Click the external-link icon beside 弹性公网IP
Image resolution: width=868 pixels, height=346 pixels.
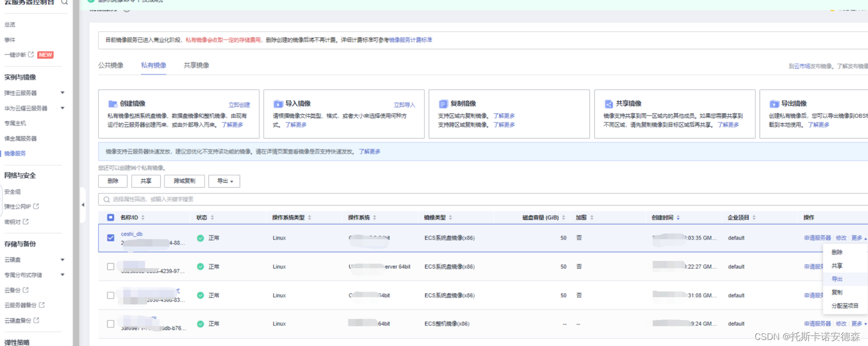tap(36, 206)
